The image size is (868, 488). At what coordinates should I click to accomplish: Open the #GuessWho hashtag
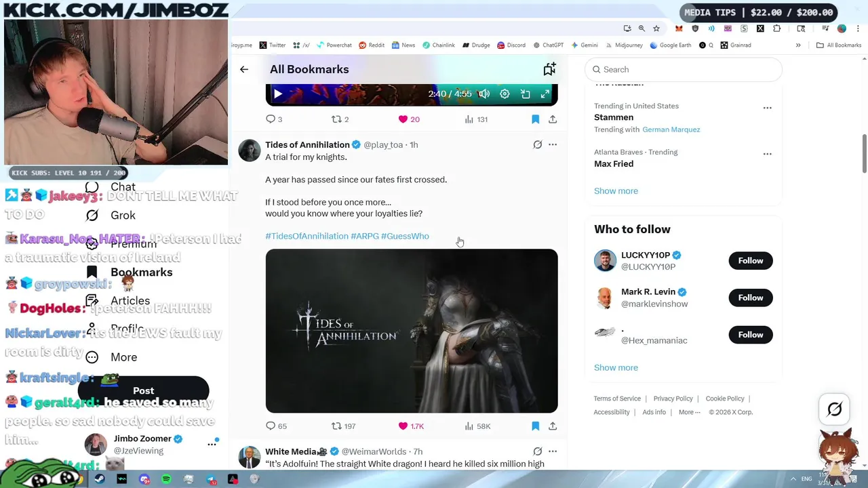point(405,236)
